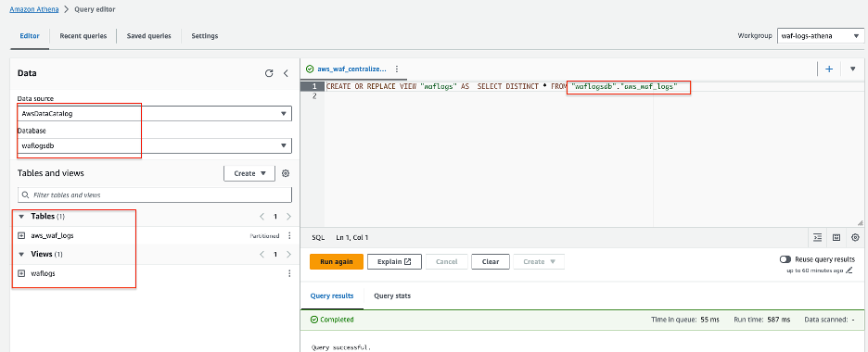
Task: Switch to Query stats tab
Action: [392, 296]
